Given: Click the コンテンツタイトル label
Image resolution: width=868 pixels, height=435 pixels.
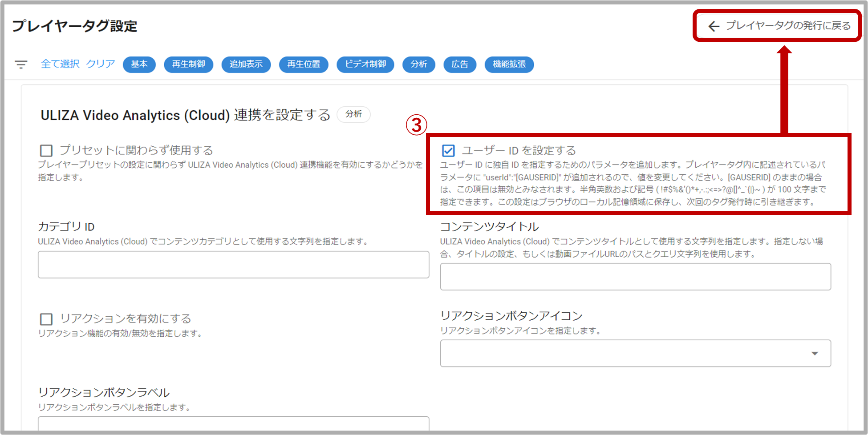Looking at the screenshot, I should (x=490, y=227).
